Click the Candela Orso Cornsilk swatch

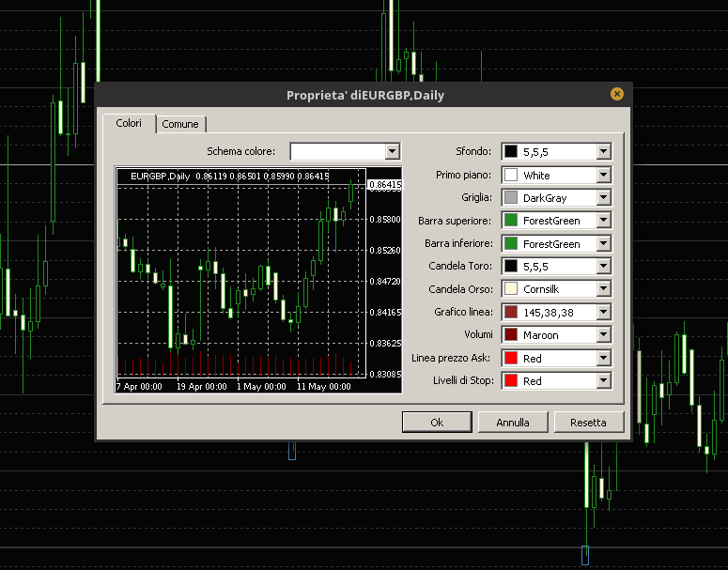pyautogui.click(x=511, y=289)
